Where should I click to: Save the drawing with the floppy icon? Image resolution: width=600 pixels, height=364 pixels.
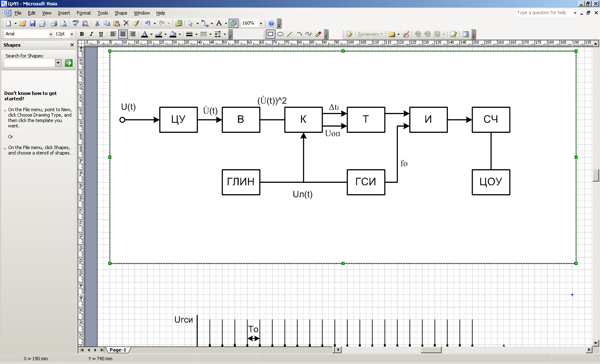32,23
